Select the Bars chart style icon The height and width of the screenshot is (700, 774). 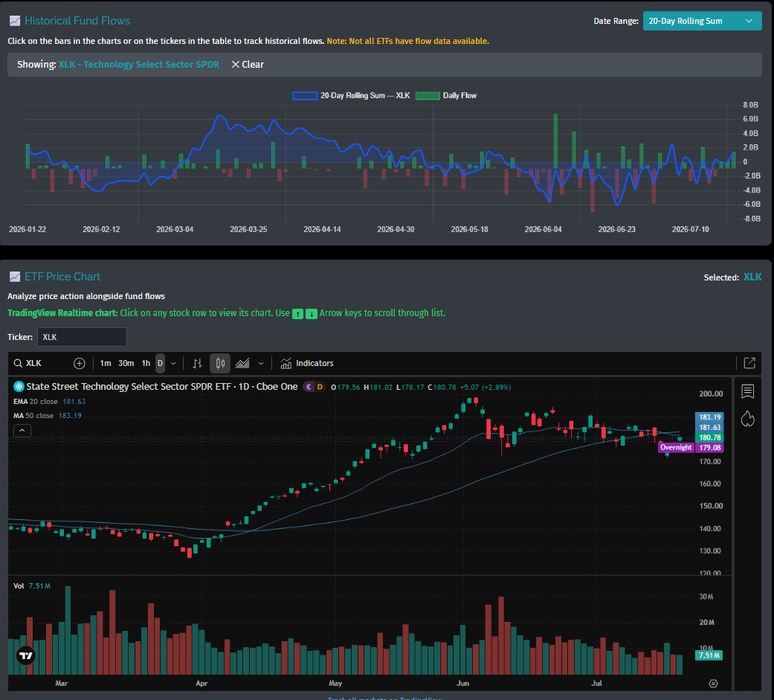(x=198, y=364)
